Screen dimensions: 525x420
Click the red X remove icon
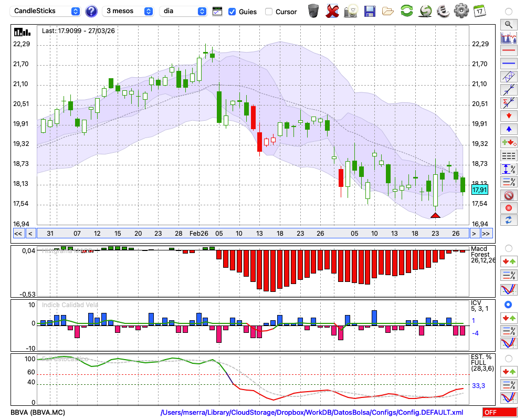point(332,11)
